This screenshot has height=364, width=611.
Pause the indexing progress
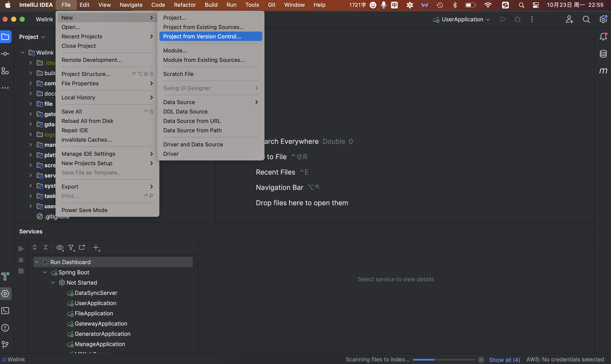pos(481,360)
